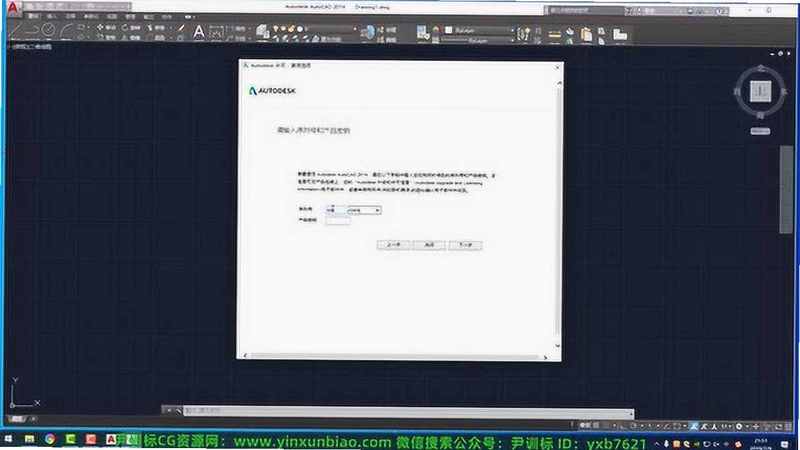Open the color wheel object color icon
This screenshot has width=800, height=450.
pyautogui.click(x=436, y=30)
